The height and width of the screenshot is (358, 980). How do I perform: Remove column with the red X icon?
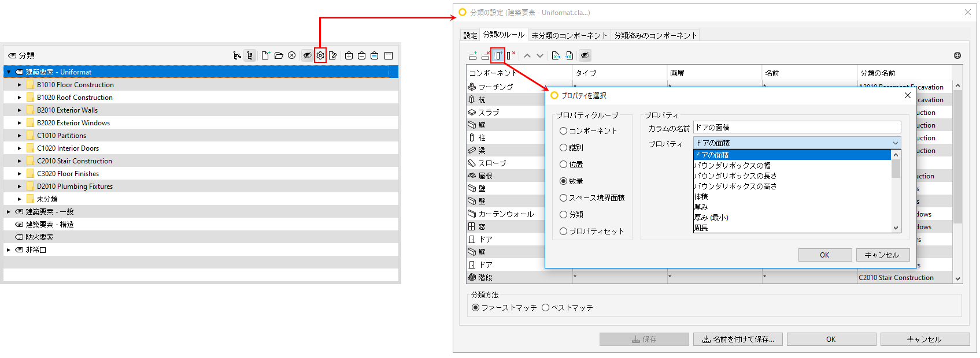point(511,55)
